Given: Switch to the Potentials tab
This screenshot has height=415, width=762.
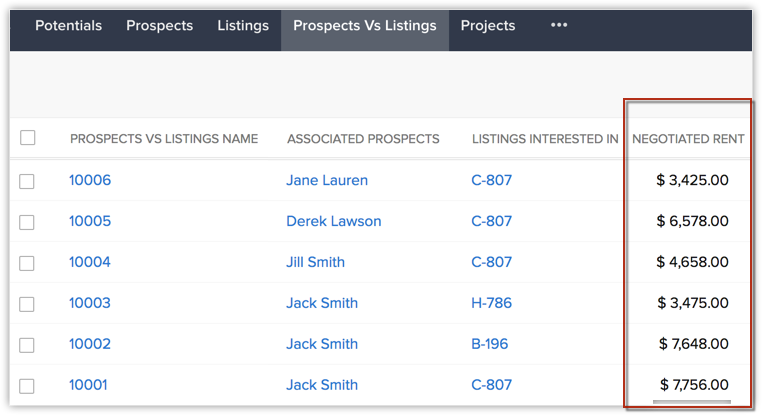Looking at the screenshot, I should tap(69, 25).
